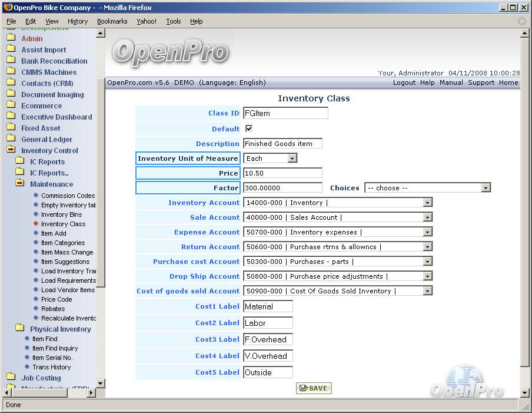Image resolution: width=532 pixels, height=413 pixels.
Task: Click the Logout link
Action: point(404,82)
